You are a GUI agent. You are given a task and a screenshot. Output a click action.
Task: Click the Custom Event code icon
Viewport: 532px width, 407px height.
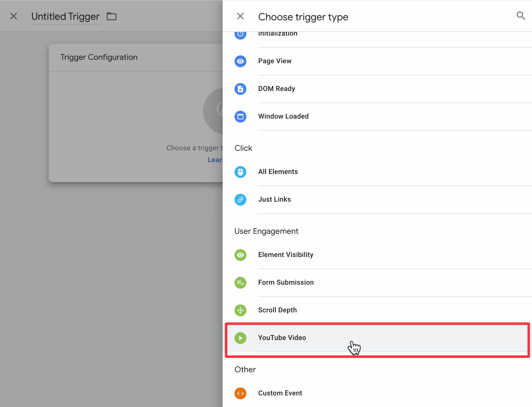click(240, 393)
